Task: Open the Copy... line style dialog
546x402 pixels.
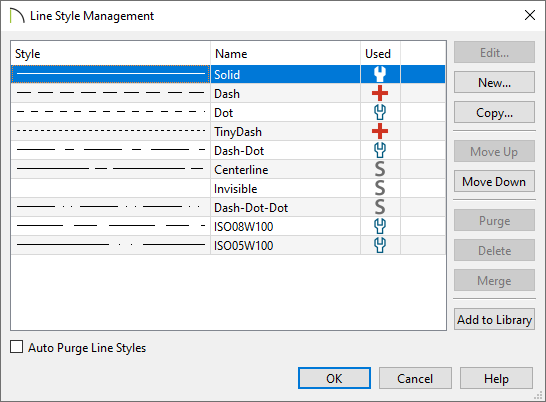Action: tap(494, 112)
